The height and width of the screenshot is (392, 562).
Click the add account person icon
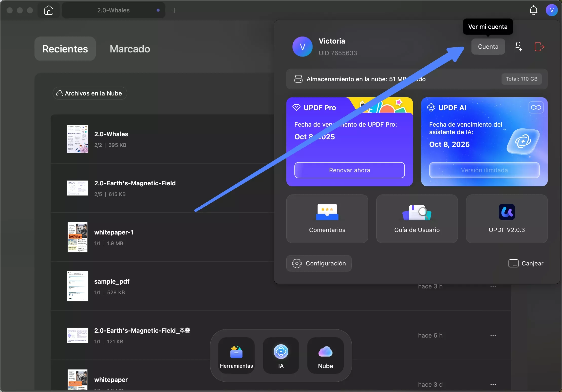(518, 47)
